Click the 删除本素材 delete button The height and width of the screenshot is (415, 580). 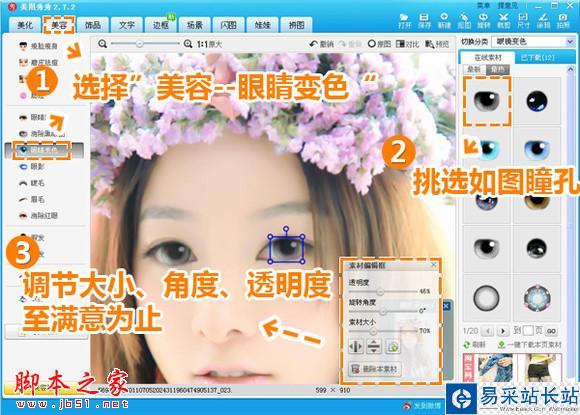(375, 369)
